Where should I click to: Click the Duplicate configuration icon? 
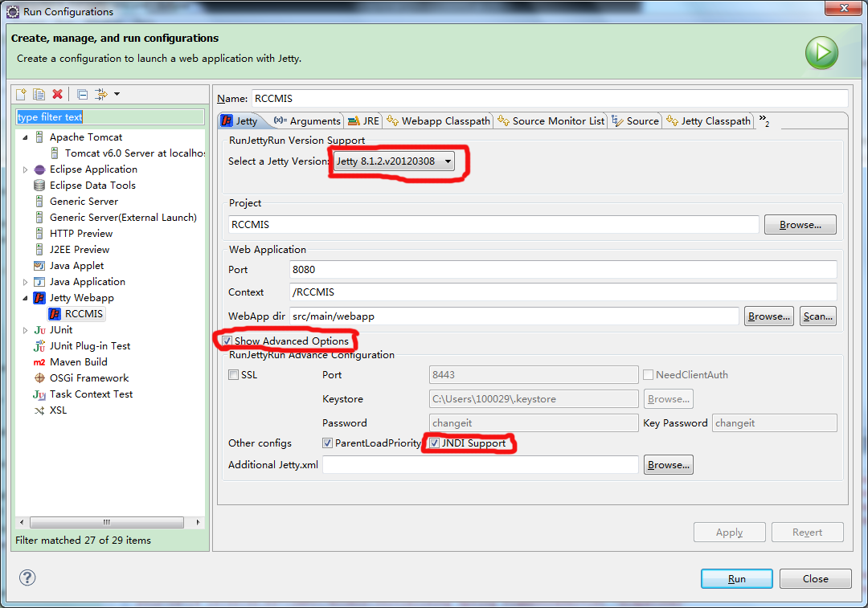point(39,94)
